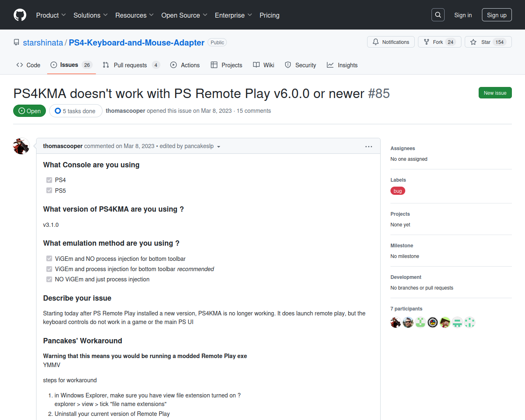Click the Sign up button
525x420 pixels.
(497, 15)
